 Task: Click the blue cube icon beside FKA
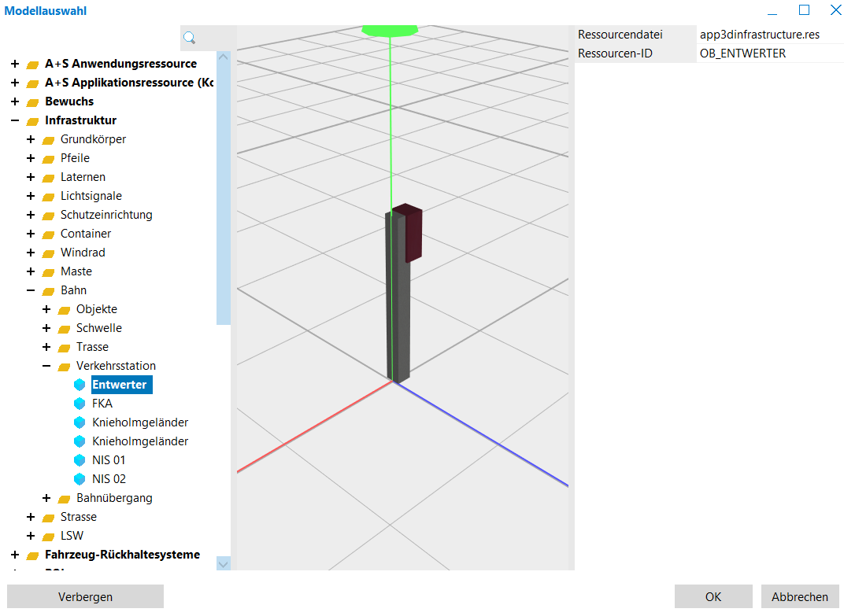click(79, 404)
